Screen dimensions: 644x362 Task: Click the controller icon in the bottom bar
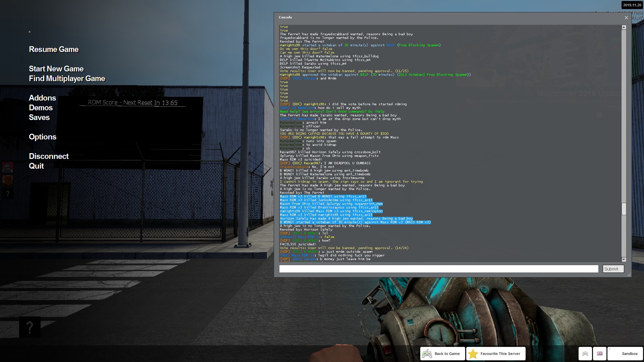pyautogui.click(x=585, y=354)
